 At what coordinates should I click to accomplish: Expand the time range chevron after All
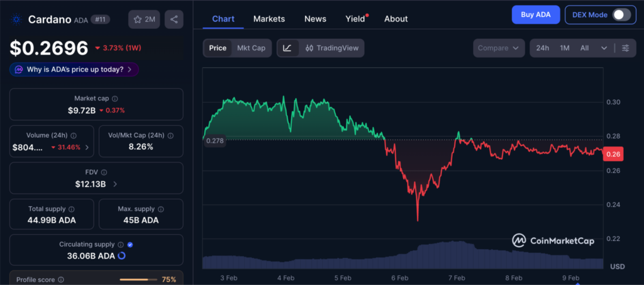point(604,48)
